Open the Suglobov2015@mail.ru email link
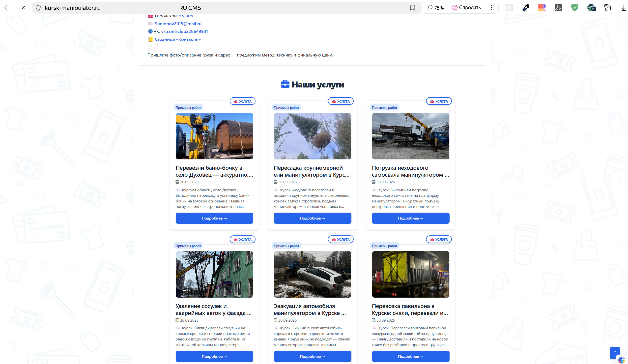Screen dimensions: 628x364 (x=178, y=24)
